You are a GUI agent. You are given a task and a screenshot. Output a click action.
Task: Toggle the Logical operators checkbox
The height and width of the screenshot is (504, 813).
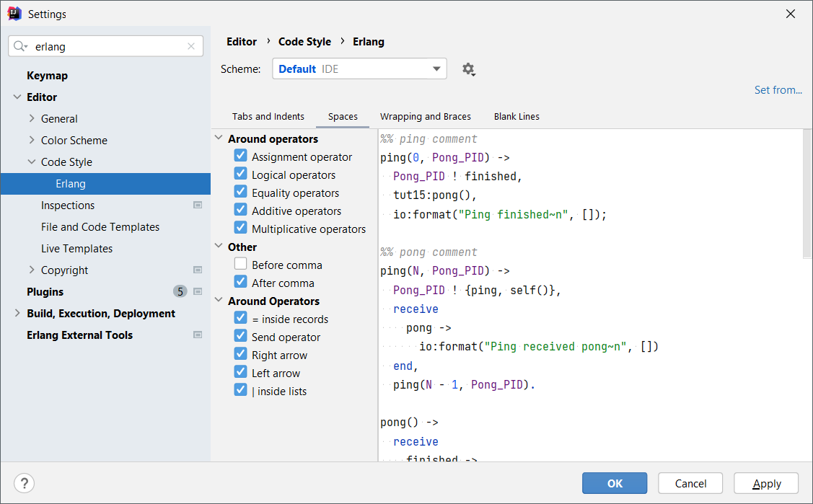[241, 174]
